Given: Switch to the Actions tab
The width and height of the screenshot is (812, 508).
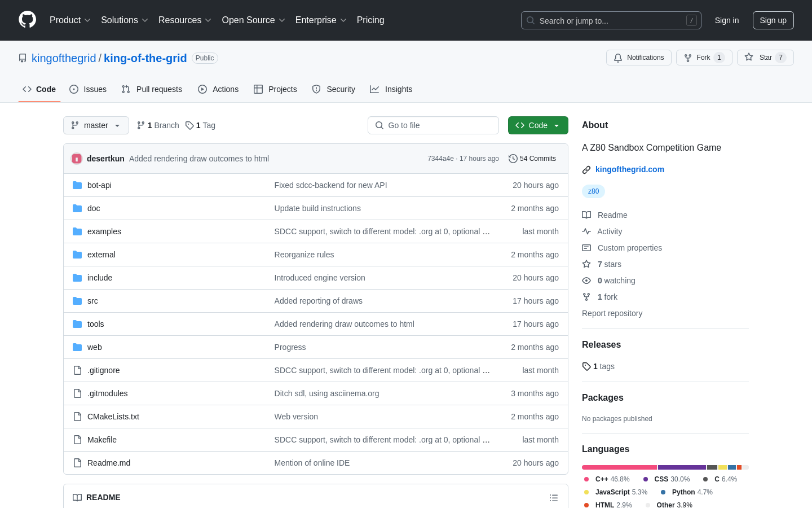Looking at the screenshot, I should tap(218, 89).
